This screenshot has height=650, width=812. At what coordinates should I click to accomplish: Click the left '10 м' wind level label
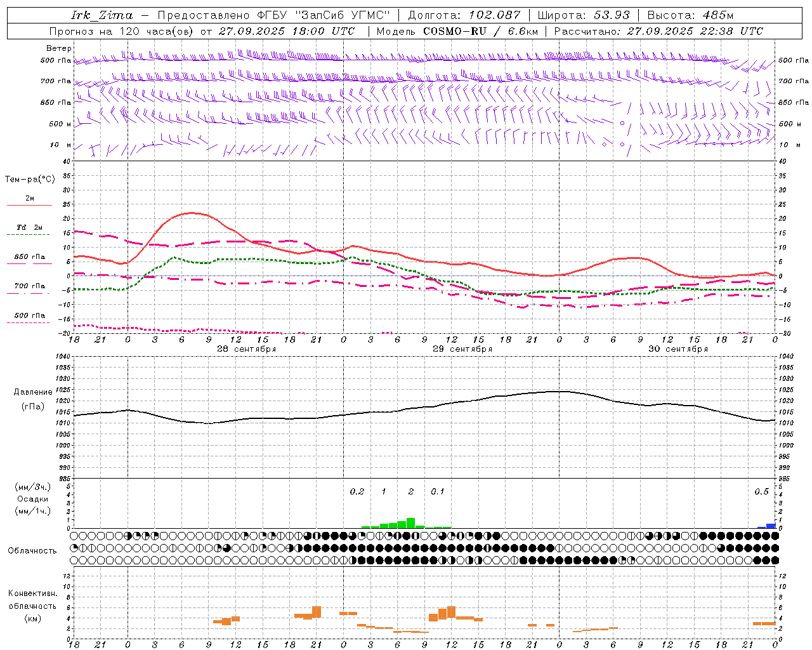tap(61, 145)
